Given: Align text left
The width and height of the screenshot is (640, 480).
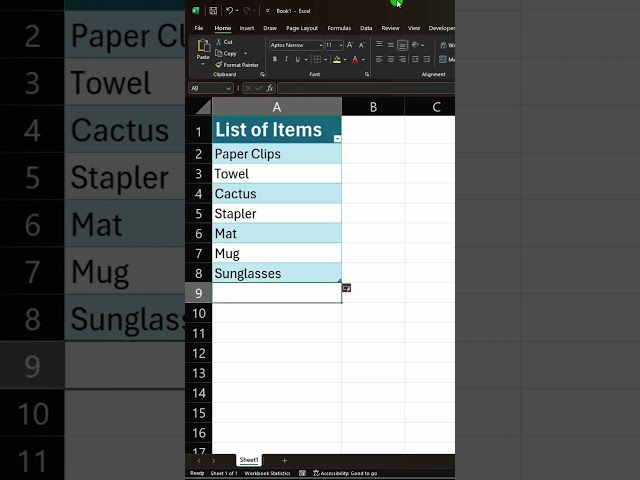Looking at the screenshot, I should pyautogui.click(x=379, y=60).
